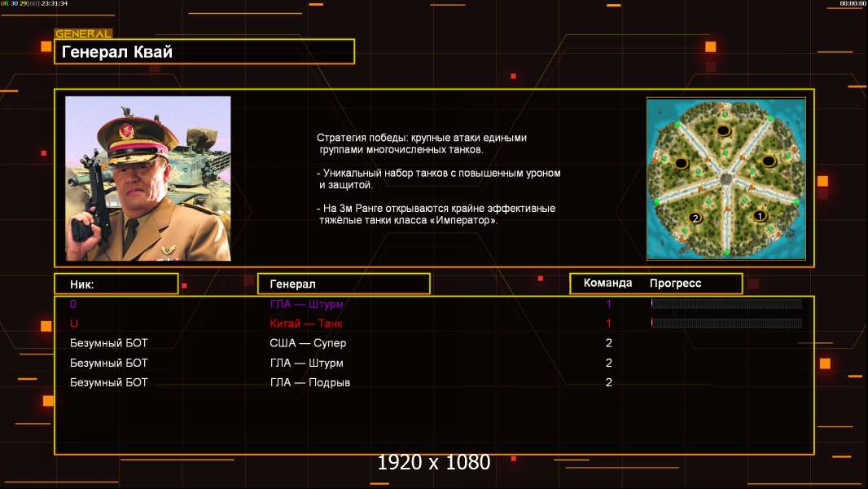The width and height of the screenshot is (868, 489).
Task: Select start position marker 1 on minimap
Action: 760,215
